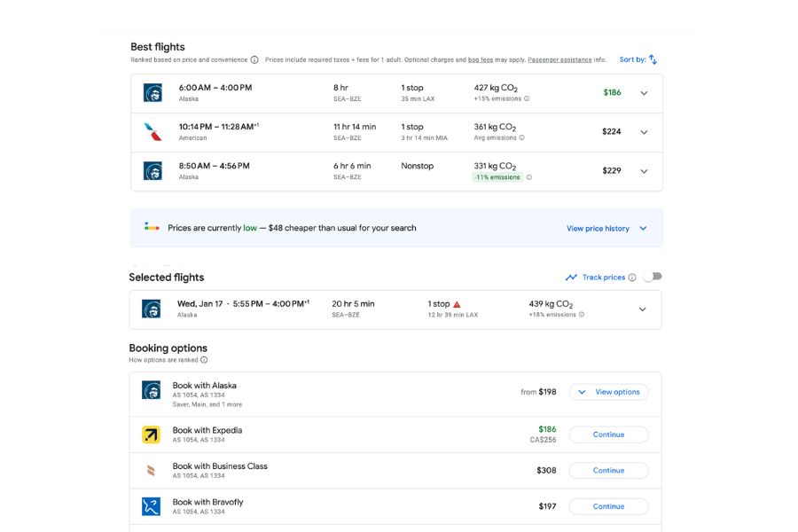Continue booking with Expedia
Screen dimensions: 798x532
click(x=608, y=434)
